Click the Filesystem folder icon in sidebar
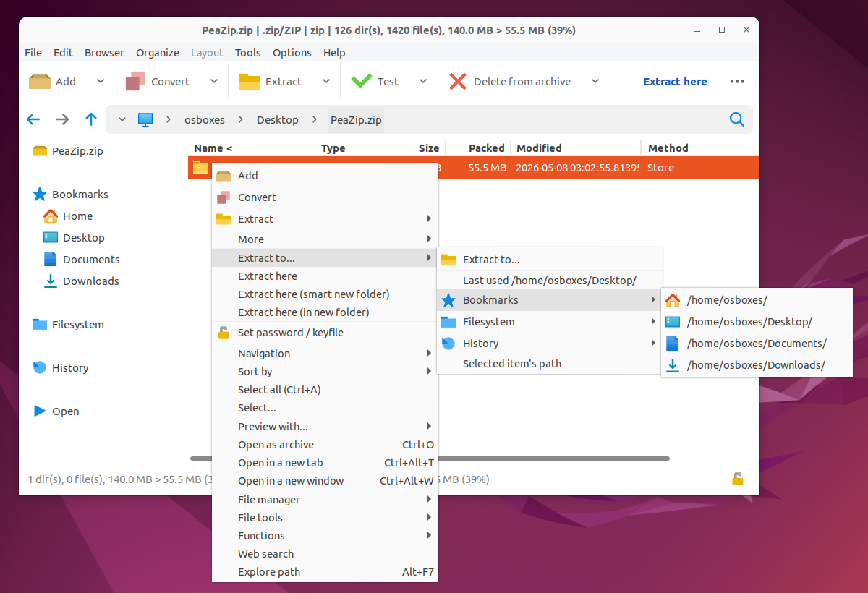This screenshot has height=593, width=868. point(40,324)
